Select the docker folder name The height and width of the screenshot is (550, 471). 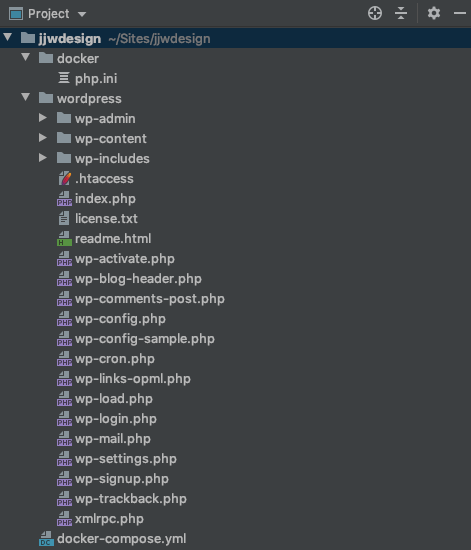click(x=78, y=58)
